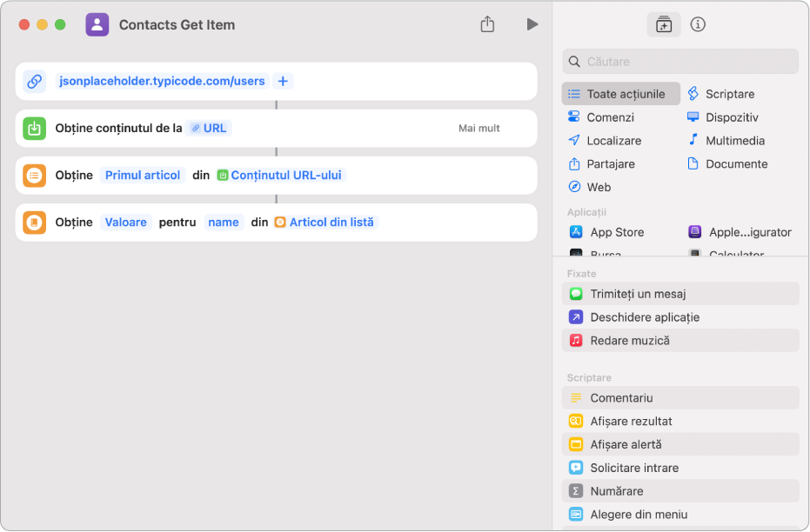Add another URL with the plus button

283,82
